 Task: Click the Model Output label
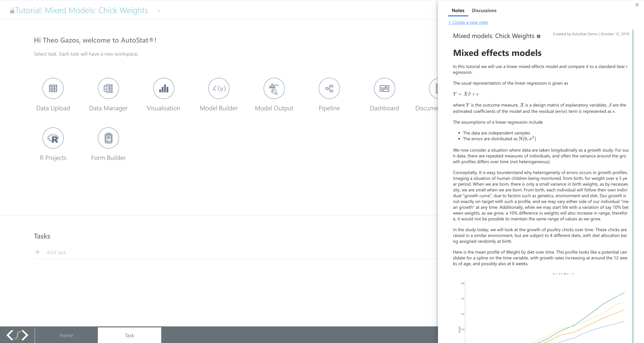tap(274, 108)
